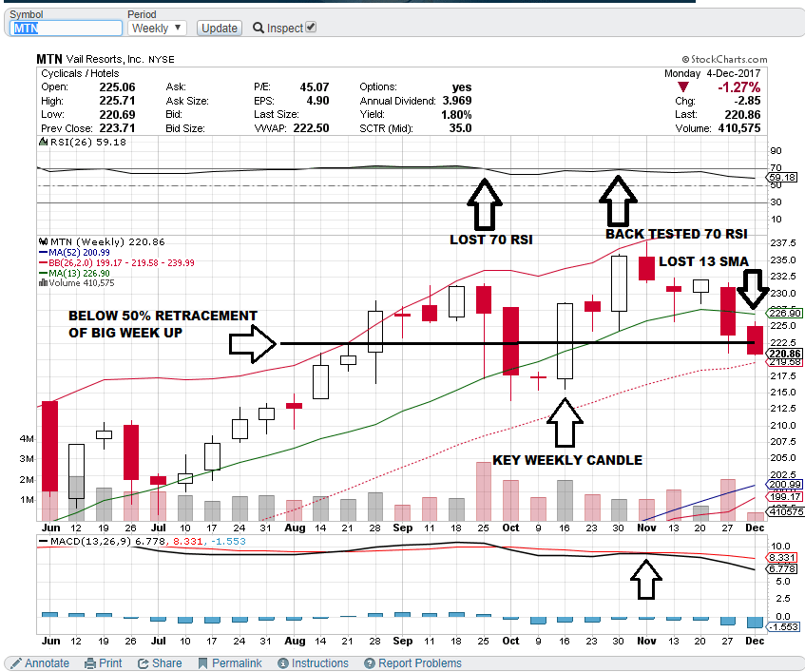Image resolution: width=805 pixels, height=672 pixels.
Task: Click the Monday 4-Dec-2017 date label
Action: click(x=713, y=73)
